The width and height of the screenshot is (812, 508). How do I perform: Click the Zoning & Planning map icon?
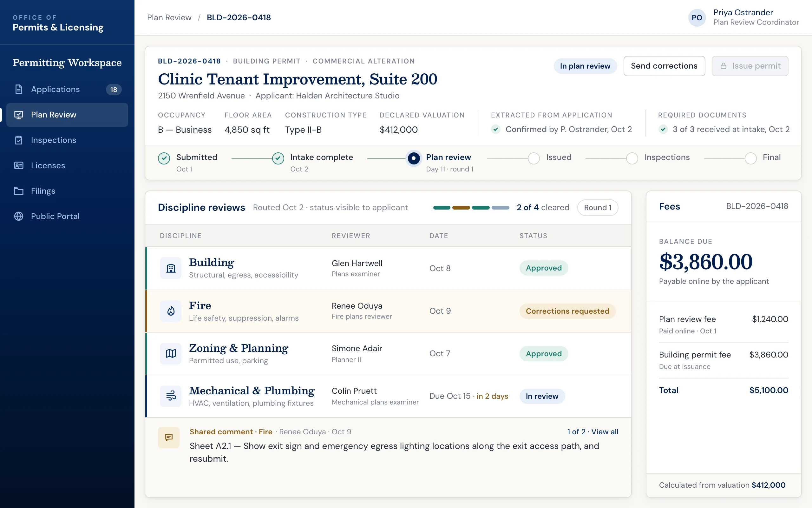(x=171, y=353)
